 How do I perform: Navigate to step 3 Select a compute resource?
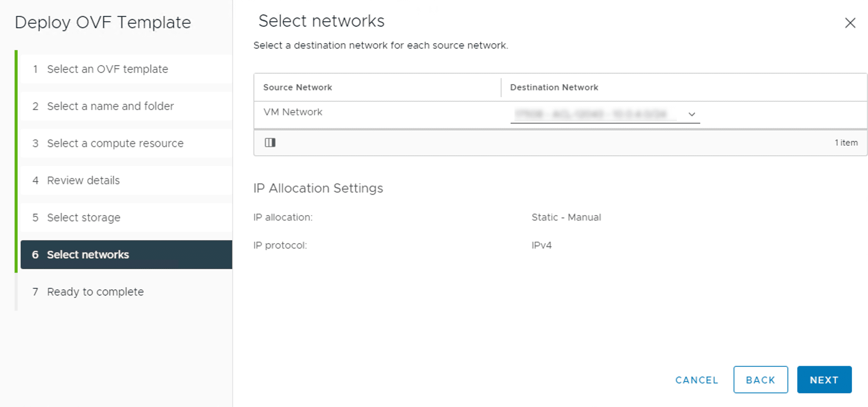[x=115, y=143]
